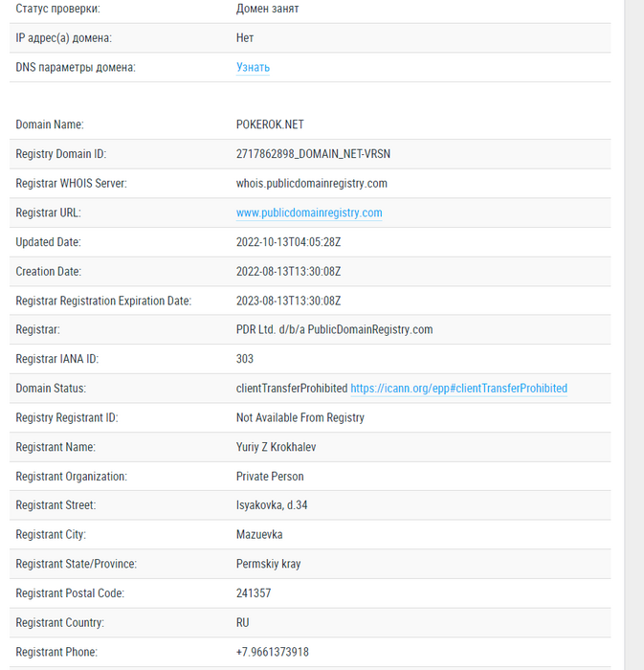The height and width of the screenshot is (670, 644).
Task: Open the www.publicdomainregistry.com registrar URL link
Action: coord(309,213)
